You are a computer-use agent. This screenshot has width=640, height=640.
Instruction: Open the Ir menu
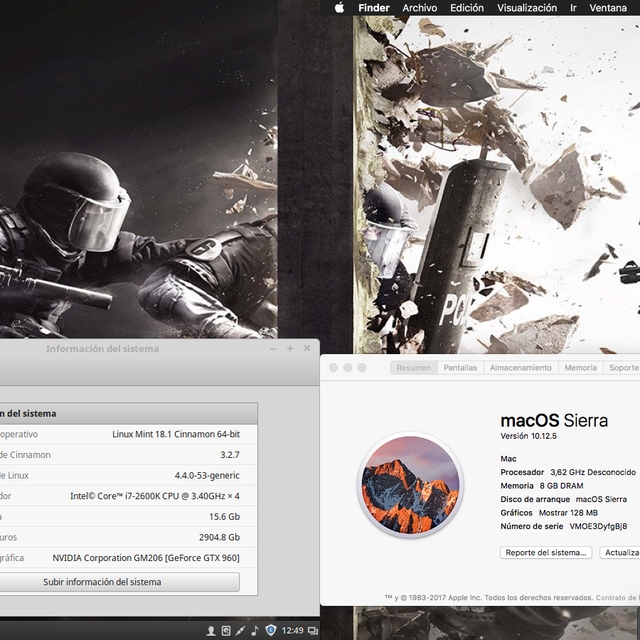573,8
